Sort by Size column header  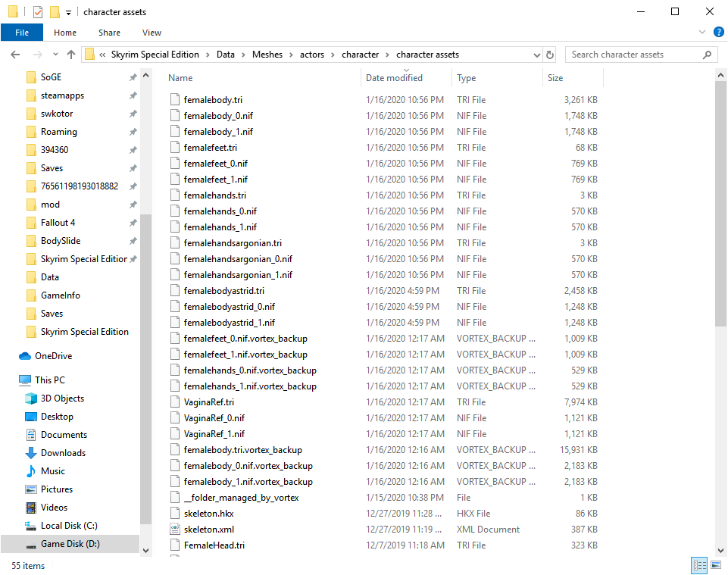[x=555, y=78]
